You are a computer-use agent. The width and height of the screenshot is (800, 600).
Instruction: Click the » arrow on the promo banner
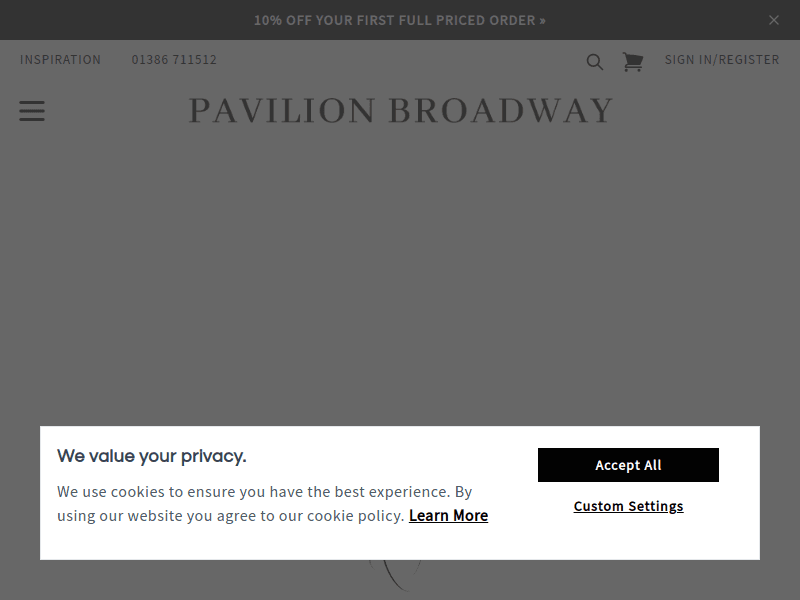coord(542,20)
